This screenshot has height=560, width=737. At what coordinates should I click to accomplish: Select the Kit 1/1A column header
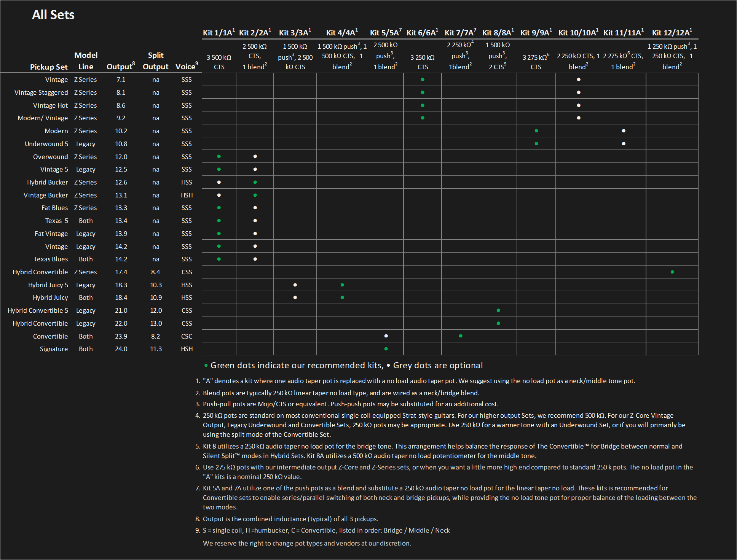click(219, 32)
